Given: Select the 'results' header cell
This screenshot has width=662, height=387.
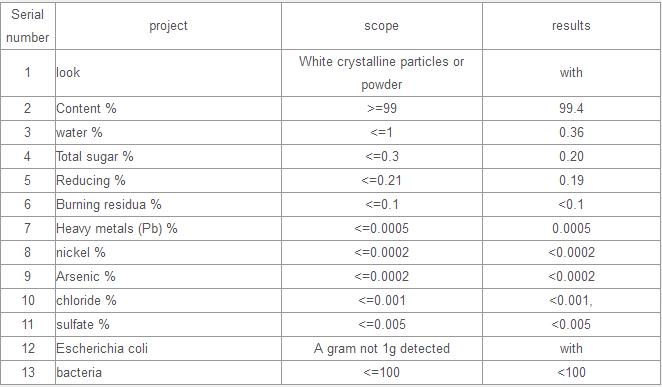Looking at the screenshot, I should 571,26.
